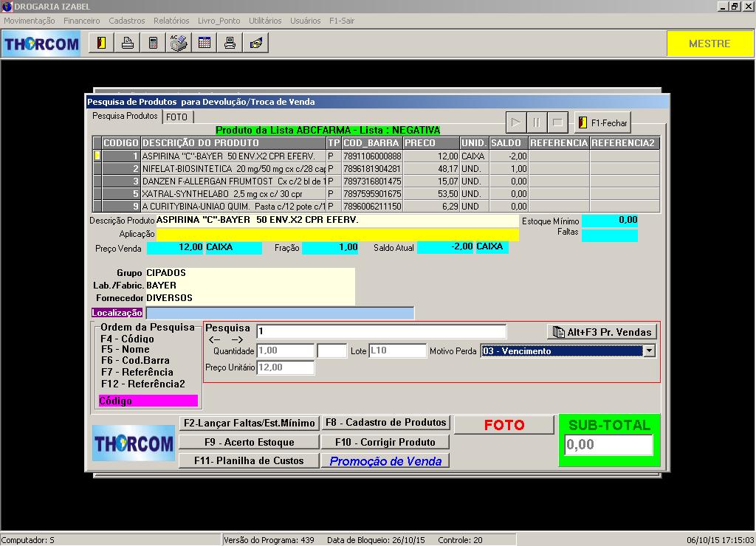The width and height of the screenshot is (756, 546).
Task: Click the Pesquisa search input field
Action: [382, 331]
